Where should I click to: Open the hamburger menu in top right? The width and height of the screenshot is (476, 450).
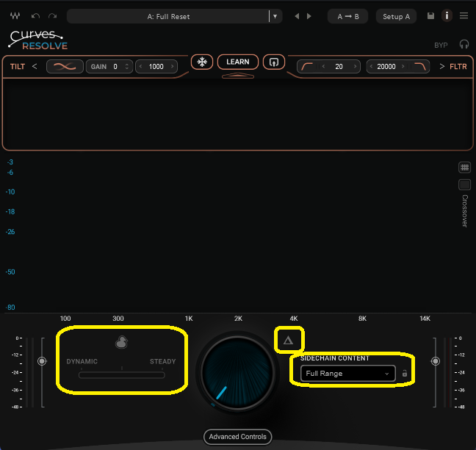(464, 16)
